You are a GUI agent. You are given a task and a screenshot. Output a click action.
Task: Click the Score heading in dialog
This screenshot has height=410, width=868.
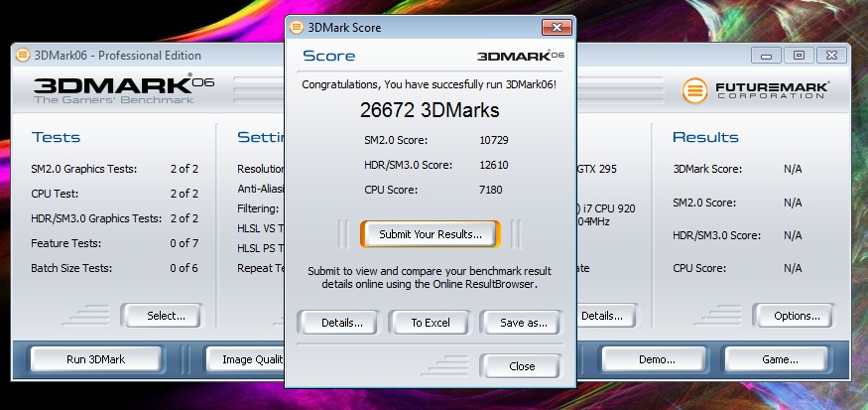[x=328, y=56]
